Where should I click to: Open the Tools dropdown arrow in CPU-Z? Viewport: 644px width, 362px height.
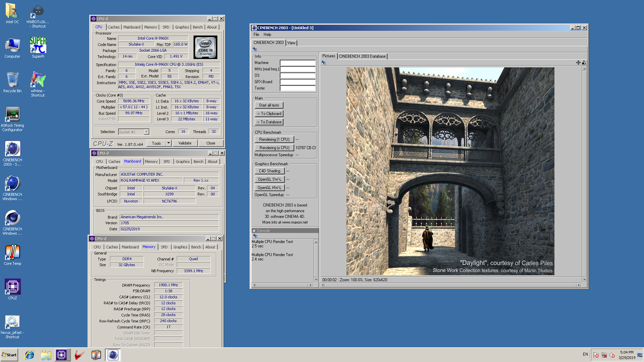tap(168, 143)
